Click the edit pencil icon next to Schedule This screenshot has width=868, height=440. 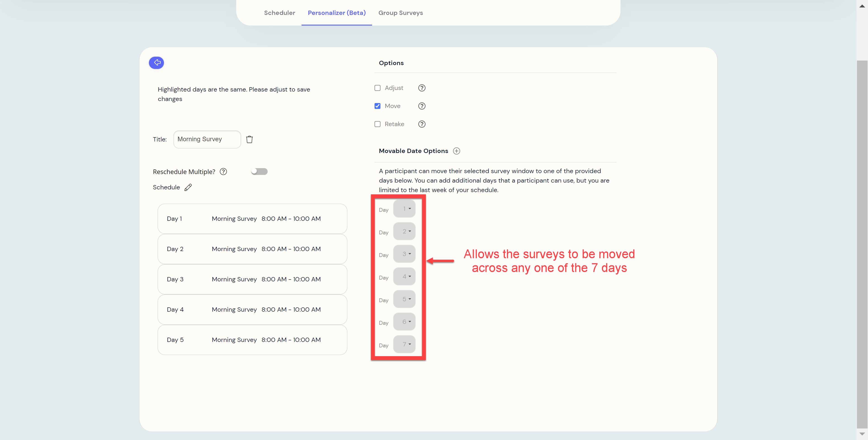point(189,187)
